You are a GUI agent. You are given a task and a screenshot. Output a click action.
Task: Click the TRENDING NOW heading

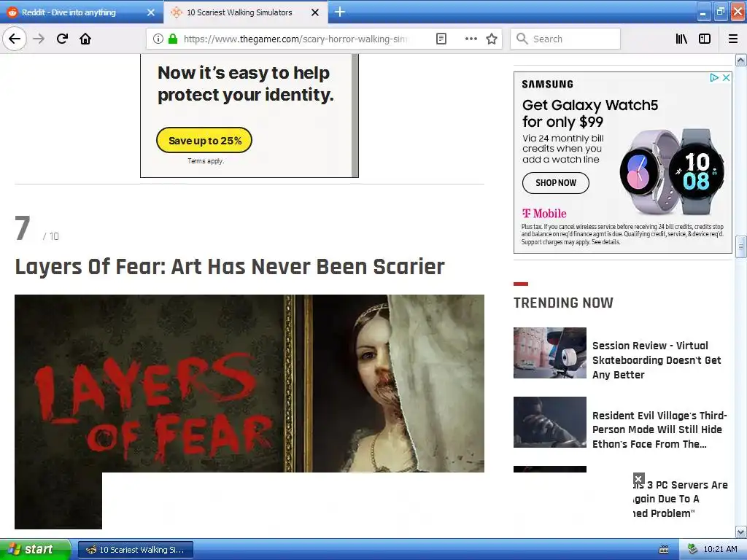[563, 303]
